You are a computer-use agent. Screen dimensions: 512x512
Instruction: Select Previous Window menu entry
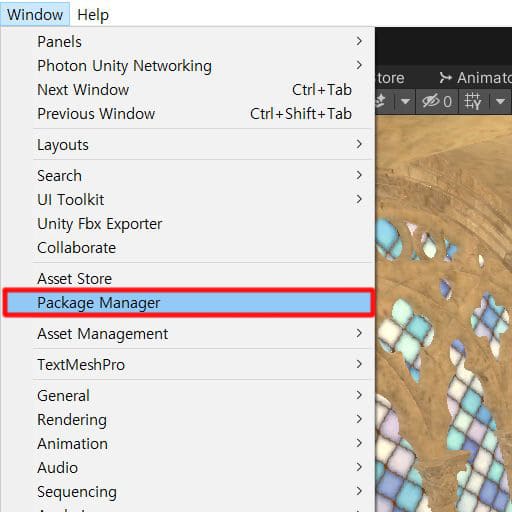tap(187, 114)
